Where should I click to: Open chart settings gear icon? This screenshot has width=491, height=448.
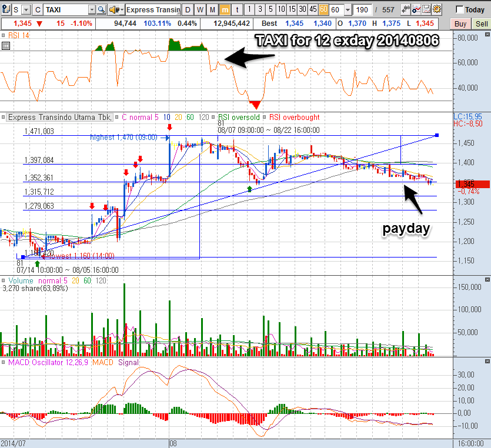pyautogui.click(x=437, y=9)
